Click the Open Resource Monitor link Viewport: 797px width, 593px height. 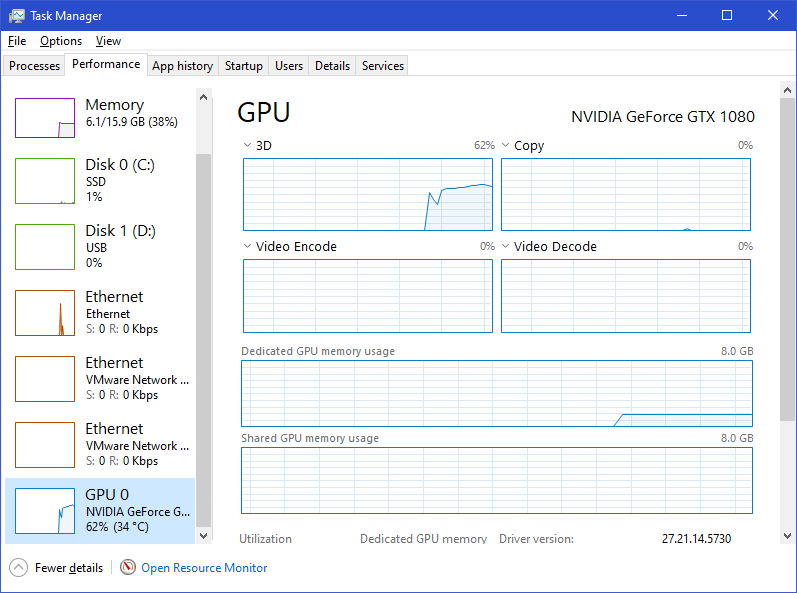click(x=204, y=568)
